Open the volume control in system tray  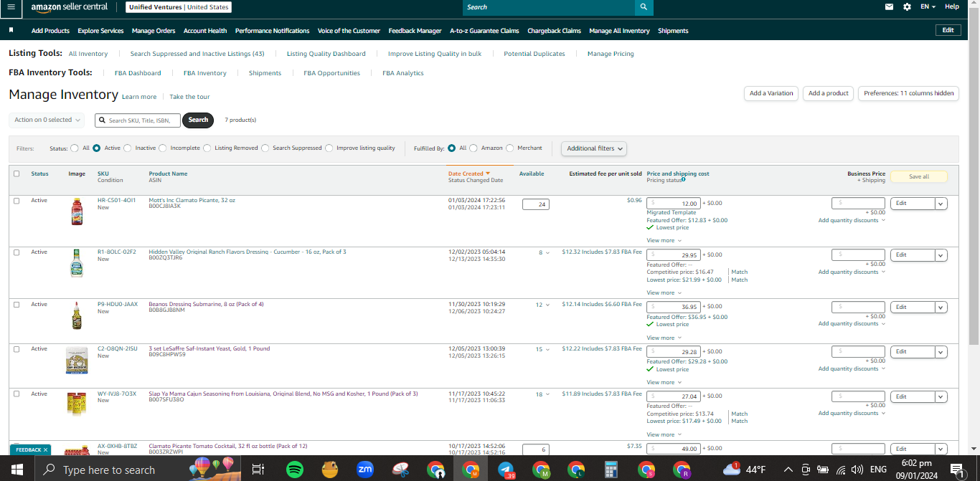(x=857, y=470)
